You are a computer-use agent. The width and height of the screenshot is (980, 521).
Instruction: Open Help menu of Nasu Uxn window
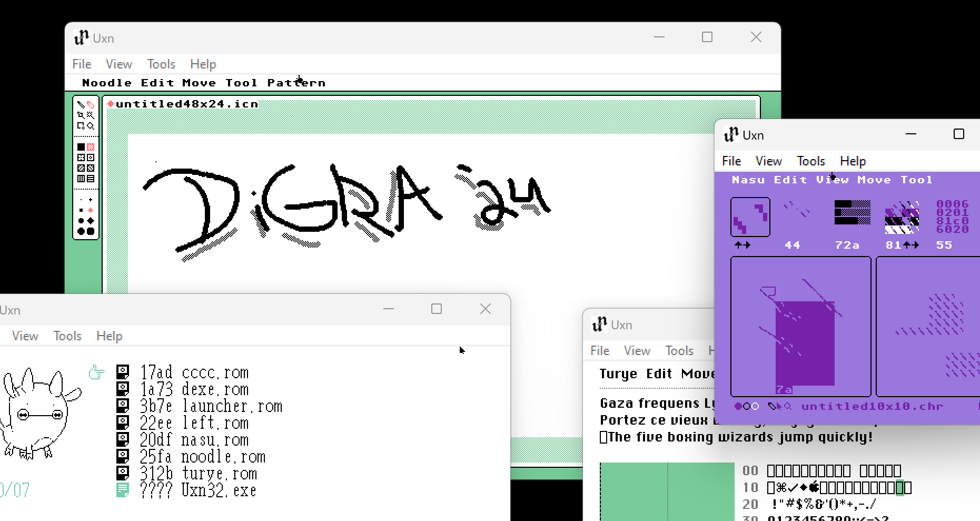853,161
